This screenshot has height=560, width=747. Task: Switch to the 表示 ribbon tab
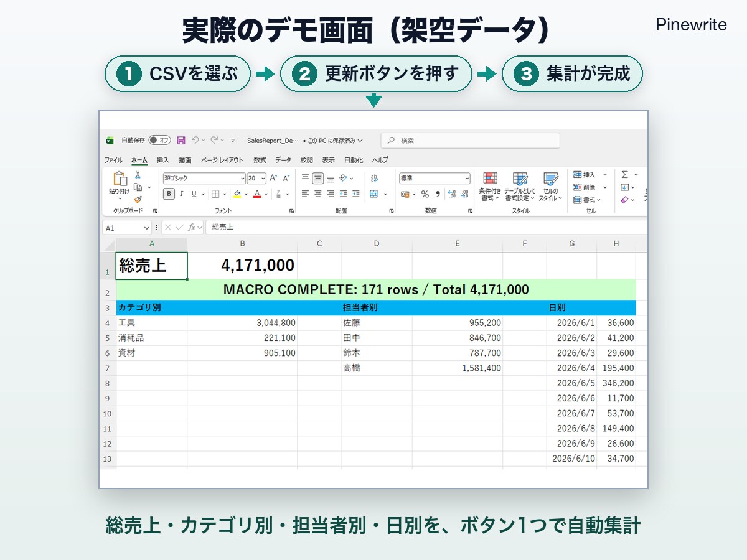pos(328,161)
